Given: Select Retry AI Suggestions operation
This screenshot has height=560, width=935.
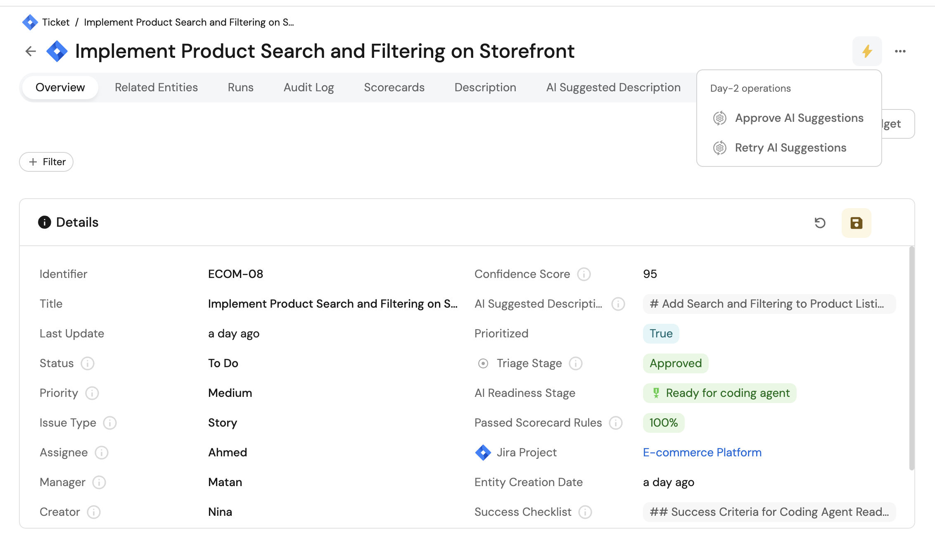Looking at the screenshot, I should (790, 148).
